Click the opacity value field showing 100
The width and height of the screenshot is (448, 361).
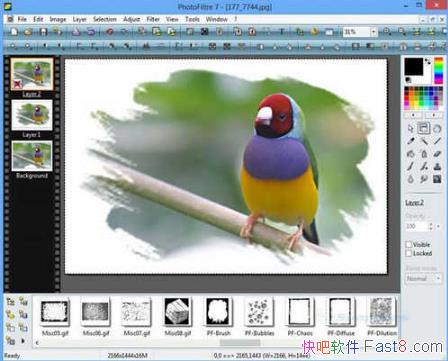tap(416, 226)
